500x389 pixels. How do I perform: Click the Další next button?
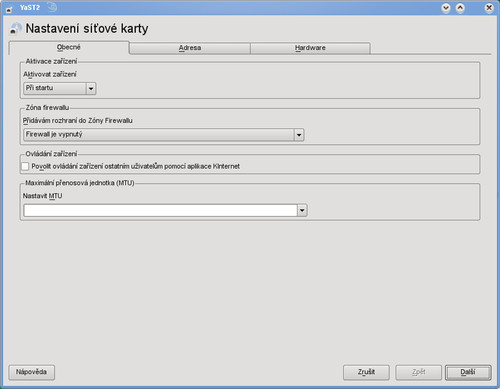coord(468,372)
